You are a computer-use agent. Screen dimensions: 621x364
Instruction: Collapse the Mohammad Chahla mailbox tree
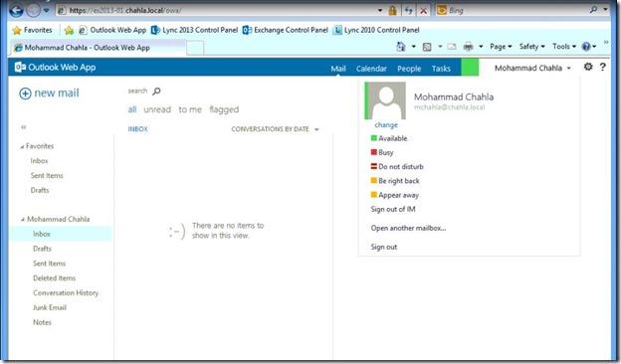(23, 219)
